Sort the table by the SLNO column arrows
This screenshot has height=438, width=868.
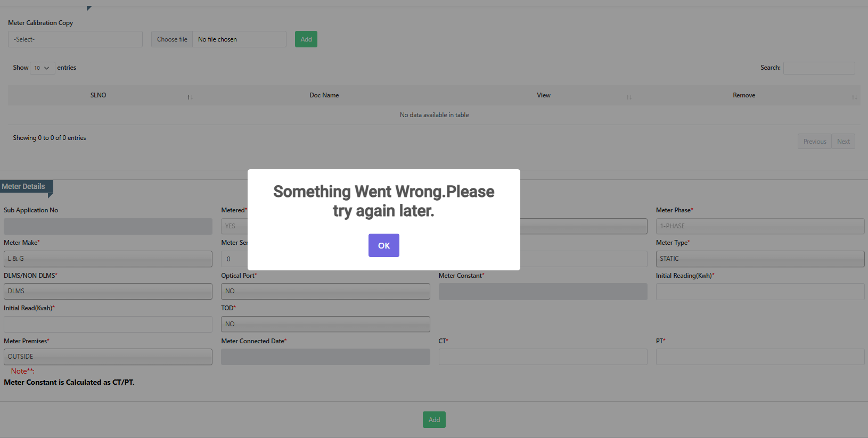pyautogui.click(x=190, y=97)
